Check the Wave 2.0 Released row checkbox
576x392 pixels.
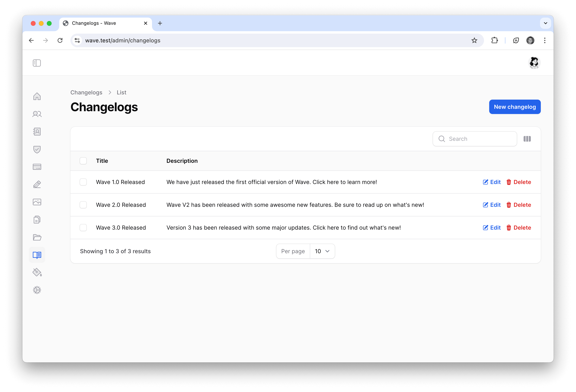point(83,205)
